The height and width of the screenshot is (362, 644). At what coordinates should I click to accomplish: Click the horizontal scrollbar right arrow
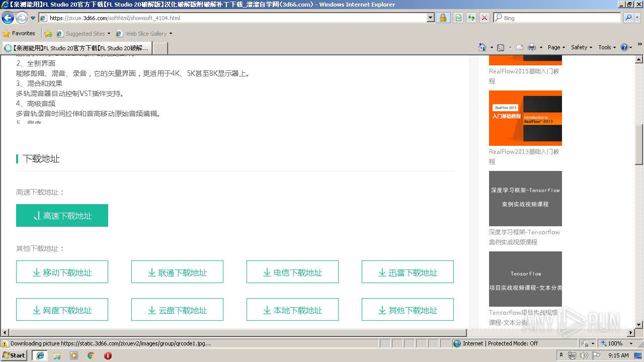[x=631, y=333]
